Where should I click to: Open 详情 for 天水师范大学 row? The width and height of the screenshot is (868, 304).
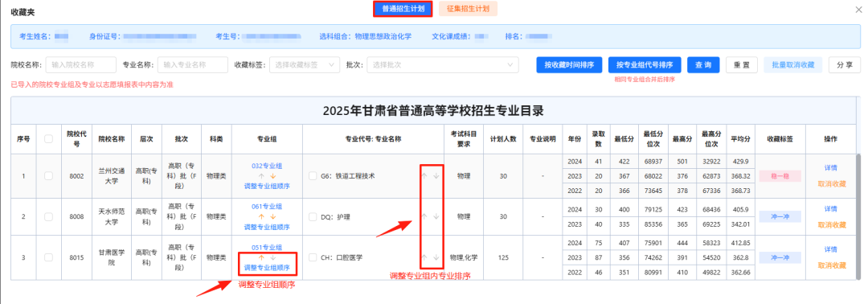[x=830, y=209]
